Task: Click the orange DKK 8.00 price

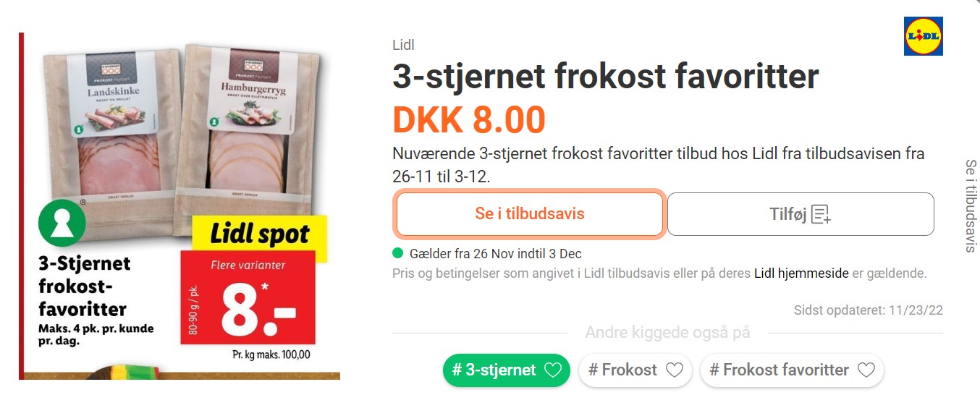Action: (469, 120)
